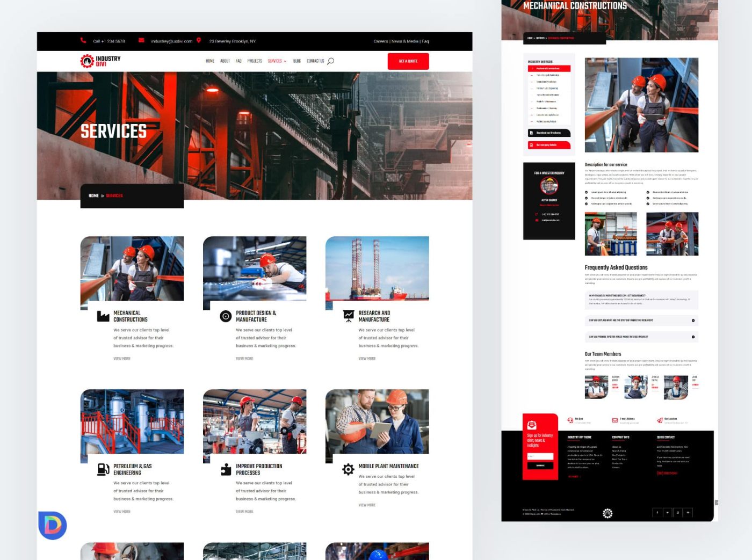Image resolution: width=752 pixels, height=560 pixels.
Task: Click View More under Petroleum & Gas Engineering
Action: click(122, 512)
